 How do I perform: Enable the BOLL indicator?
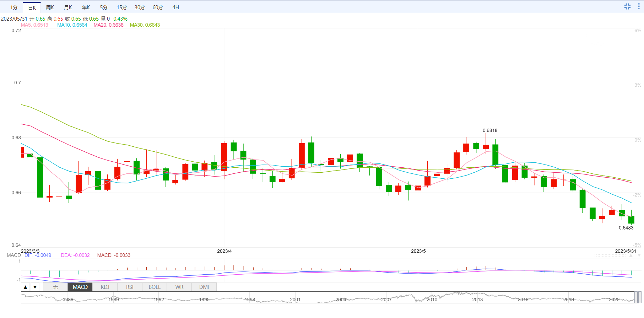click(x=155, y=287)
